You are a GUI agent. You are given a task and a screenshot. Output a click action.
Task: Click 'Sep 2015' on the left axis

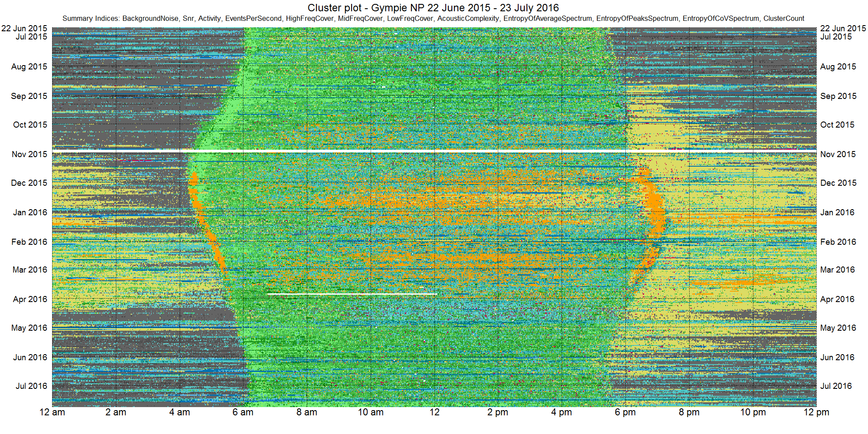(x=29, y=96)
